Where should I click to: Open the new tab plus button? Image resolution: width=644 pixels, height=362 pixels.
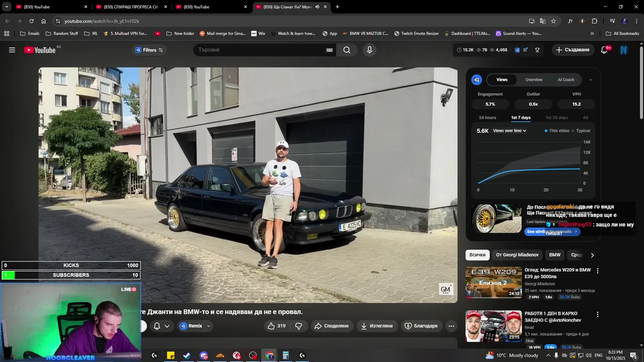[x=337, y=7]
